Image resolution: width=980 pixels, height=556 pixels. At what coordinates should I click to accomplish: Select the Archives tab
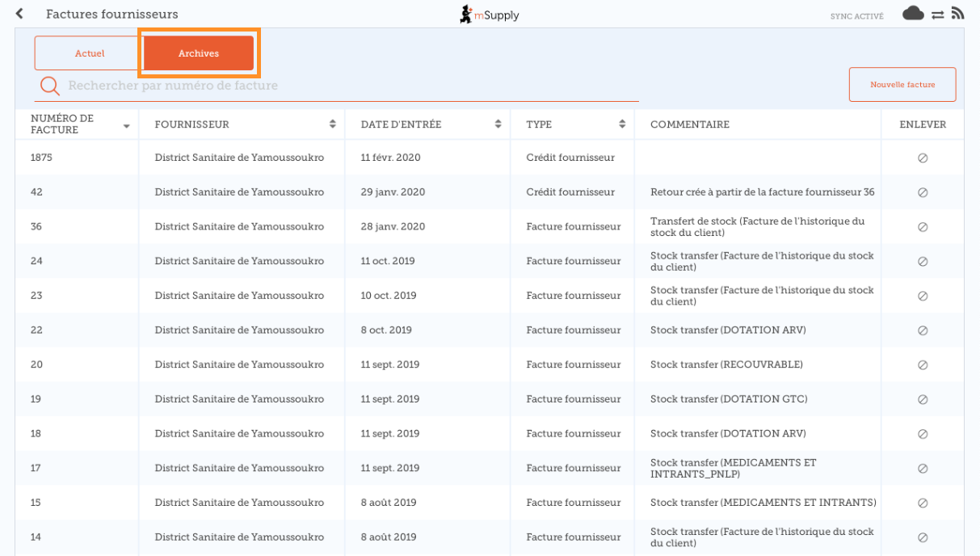click(199, 53)
